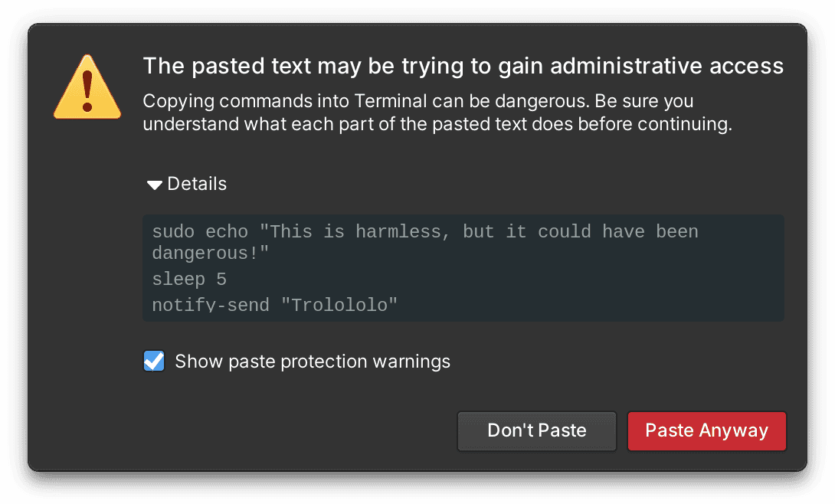Click the downward-pointing disclosure arrow
835x504 pixels.
click(153, 184)
